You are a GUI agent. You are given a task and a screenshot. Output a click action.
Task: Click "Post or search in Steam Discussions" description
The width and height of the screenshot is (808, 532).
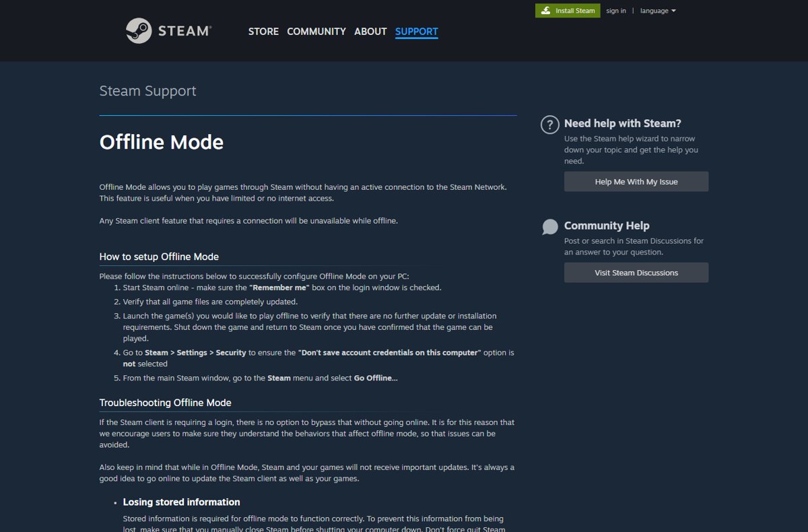click(x=634, y=246)
